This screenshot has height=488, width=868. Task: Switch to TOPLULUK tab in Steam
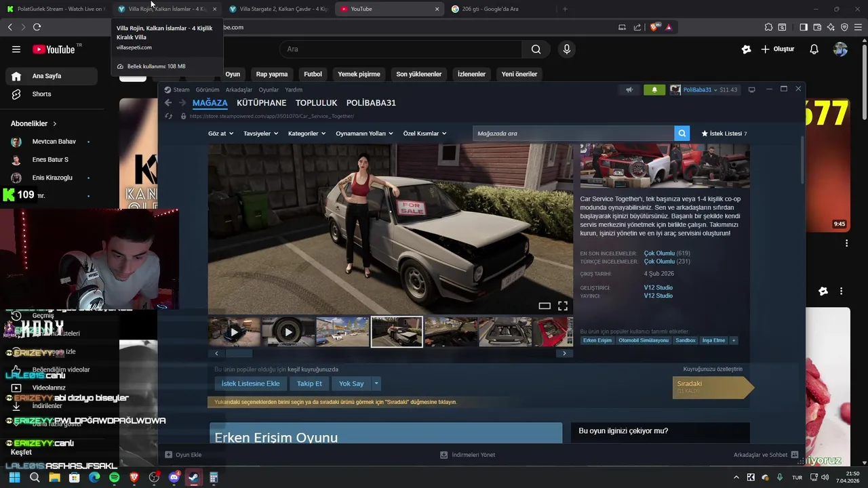pyautogui.click(x=316, y=103)
